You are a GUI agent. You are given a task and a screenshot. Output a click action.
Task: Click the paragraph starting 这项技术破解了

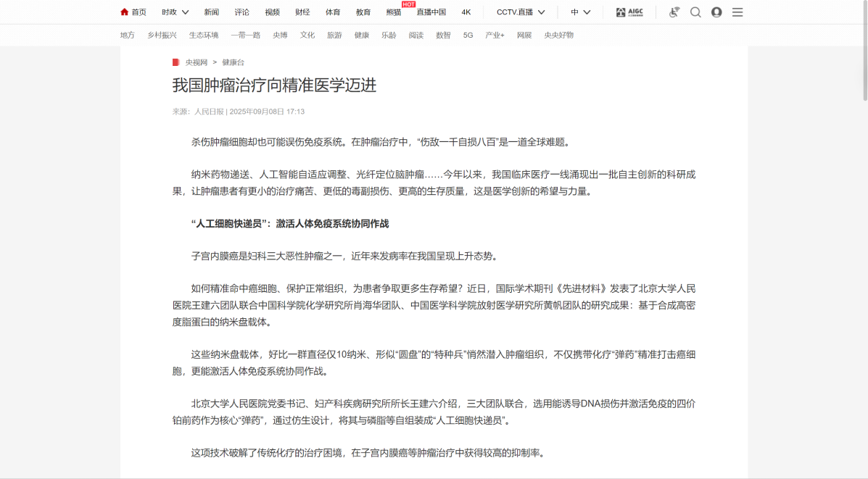tap(370, 453)
